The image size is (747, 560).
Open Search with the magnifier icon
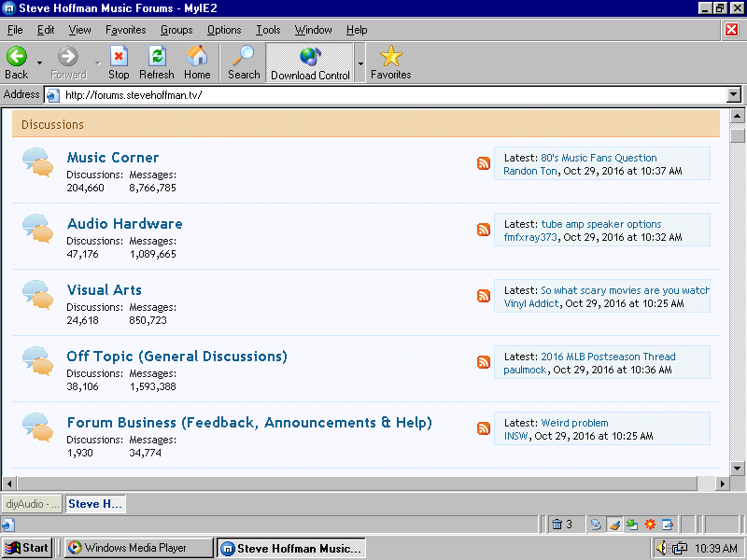click(244, 56)
